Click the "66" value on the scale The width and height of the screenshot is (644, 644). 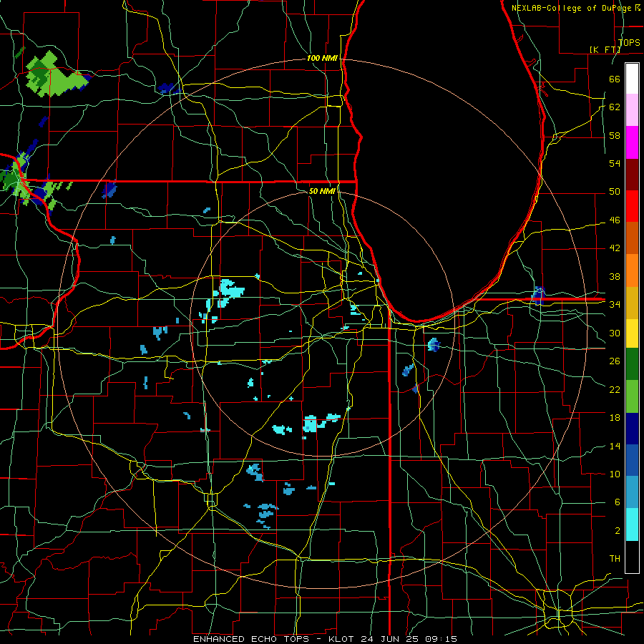pos(615,79)
